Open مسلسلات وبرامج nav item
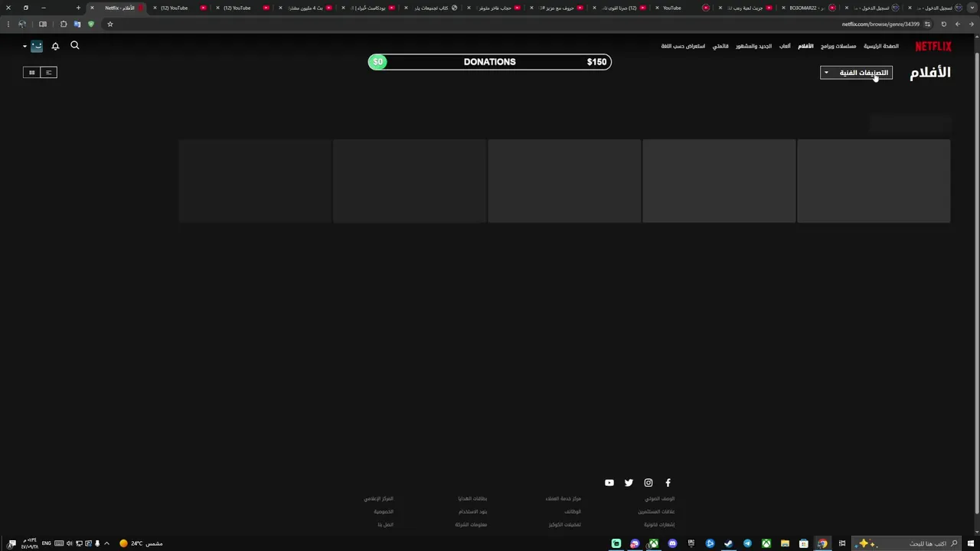 click(x=838, y=46)
